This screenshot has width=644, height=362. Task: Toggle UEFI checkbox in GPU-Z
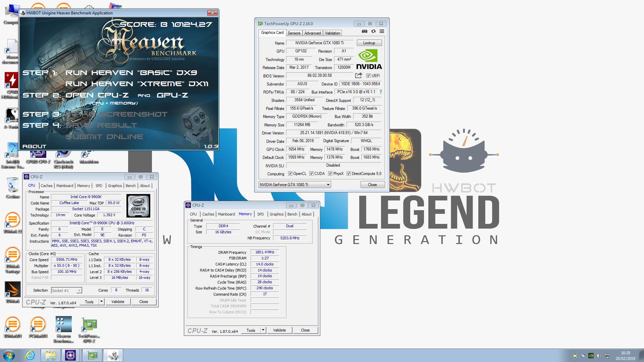(368, 76)
